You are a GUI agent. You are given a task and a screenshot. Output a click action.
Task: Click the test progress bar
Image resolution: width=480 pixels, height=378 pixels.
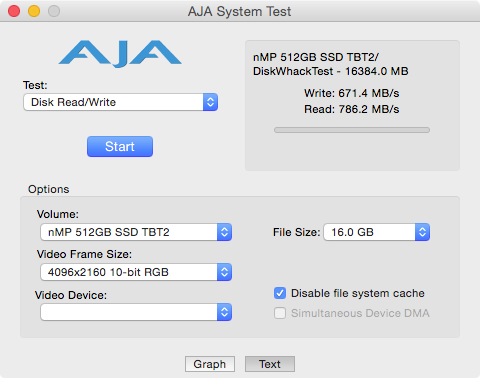pos(352,130)
